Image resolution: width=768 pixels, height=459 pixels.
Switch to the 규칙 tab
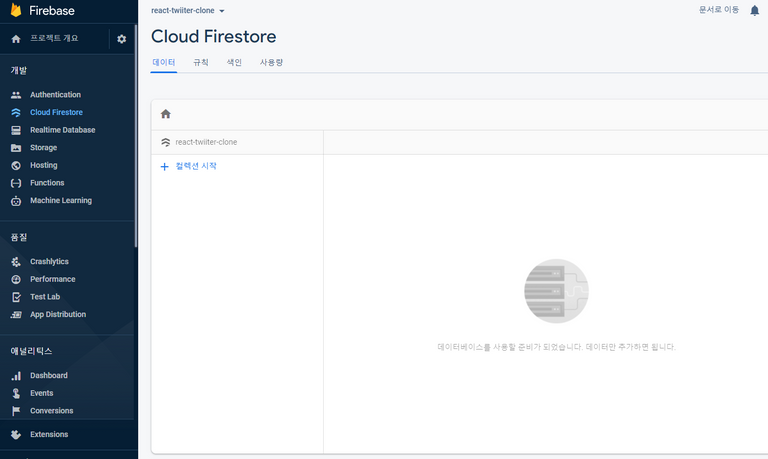point(201,62)
